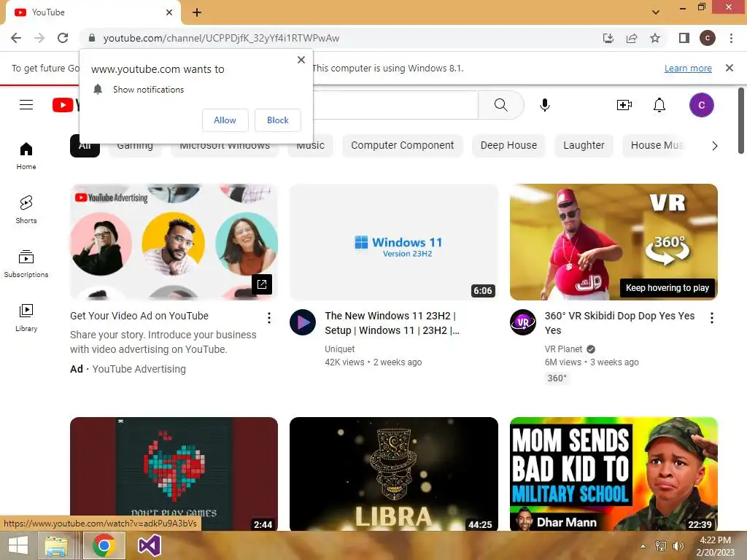This screenshot has height=560, width=747.
Task: Open YouTube Advertising thumbnail
Action: click(x=174, y=242)
